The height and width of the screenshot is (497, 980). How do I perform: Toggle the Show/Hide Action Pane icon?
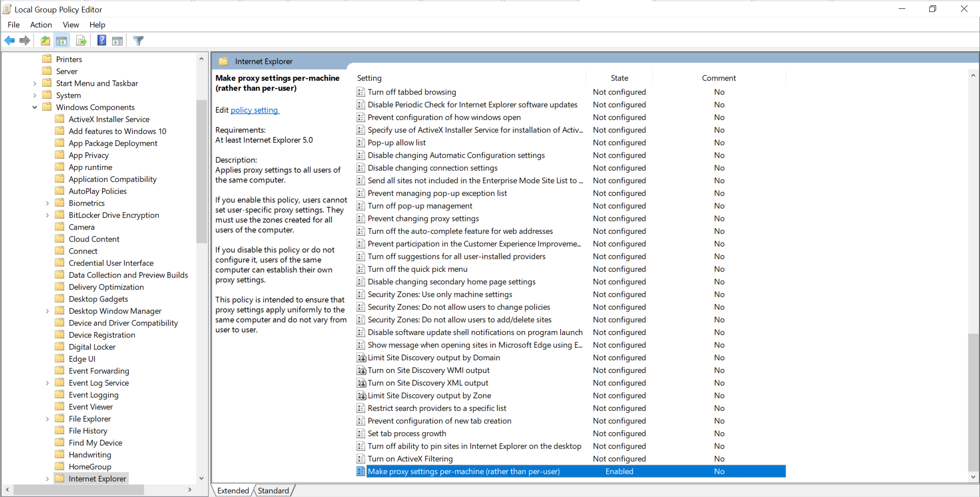tap(118, 41)
